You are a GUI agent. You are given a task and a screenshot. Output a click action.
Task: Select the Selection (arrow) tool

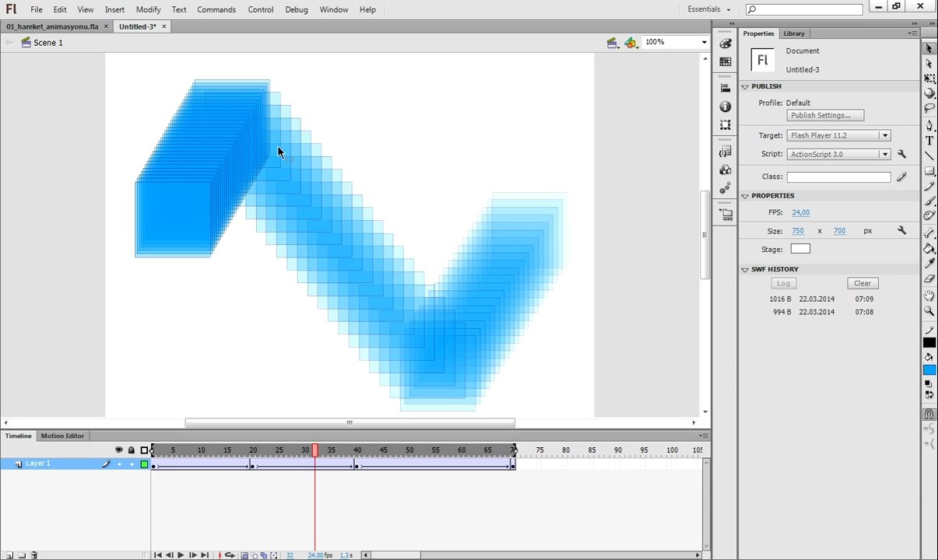pos(929,48)
